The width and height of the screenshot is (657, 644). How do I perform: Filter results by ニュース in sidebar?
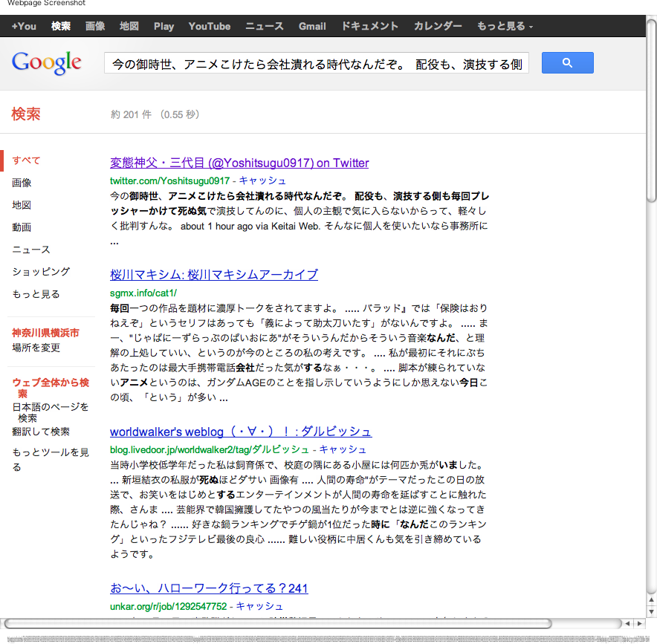coord(31,250)
